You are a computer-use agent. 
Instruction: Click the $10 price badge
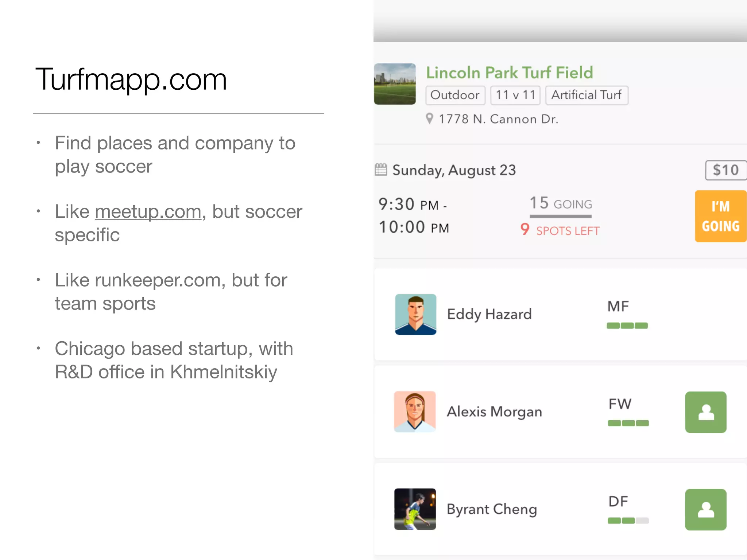tap(725, 170)
